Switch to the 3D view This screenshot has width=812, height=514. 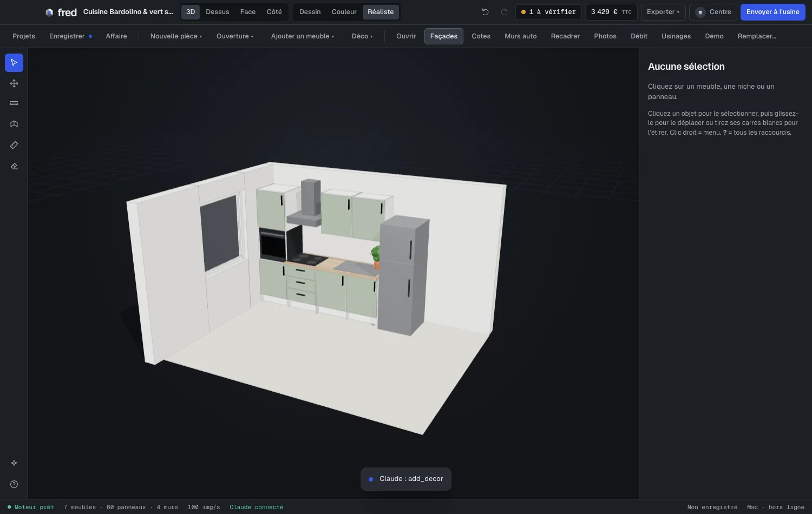[x=191, y=12]
